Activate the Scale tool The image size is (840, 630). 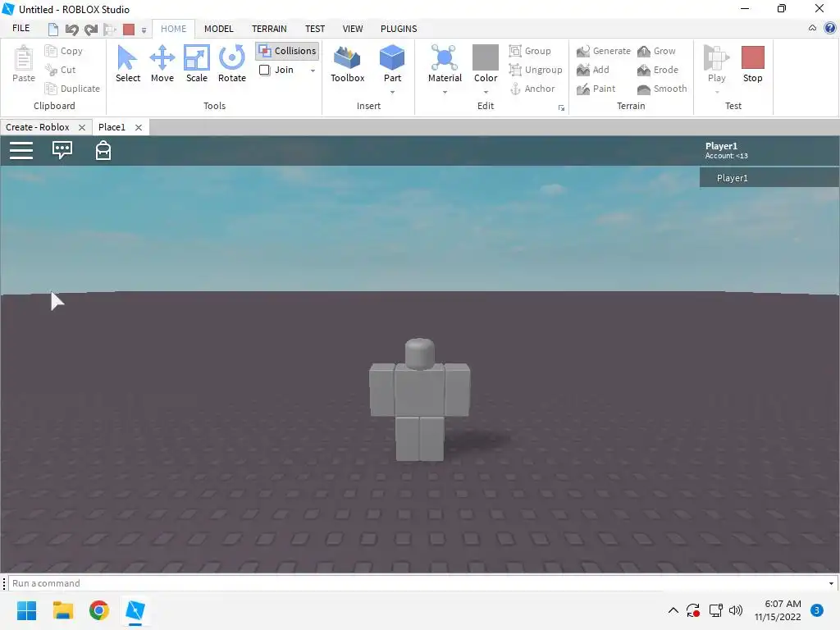(197, 64)
